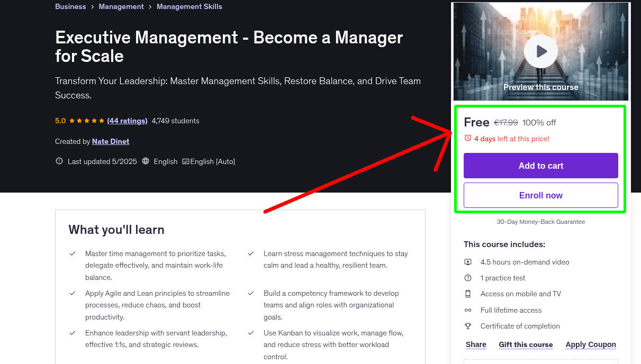Open the Management Skills breadcrumb
Screen dimensions: 641x364
click(189, 6)
